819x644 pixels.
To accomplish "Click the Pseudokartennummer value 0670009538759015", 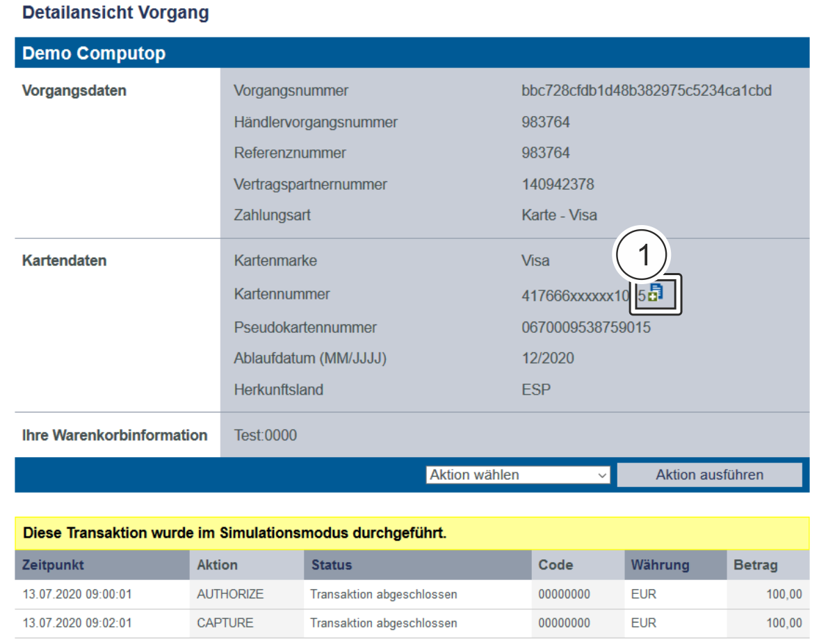I will click(586, 327).
